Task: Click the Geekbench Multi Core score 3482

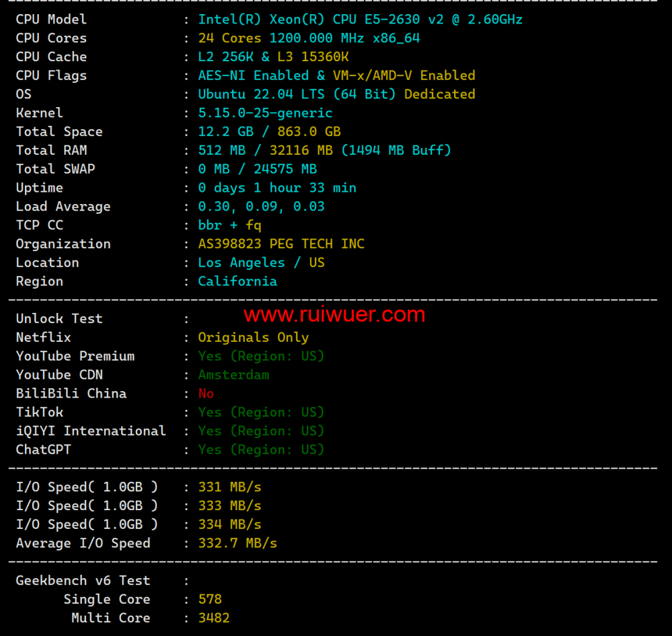Action: click(x=214, y=618)
